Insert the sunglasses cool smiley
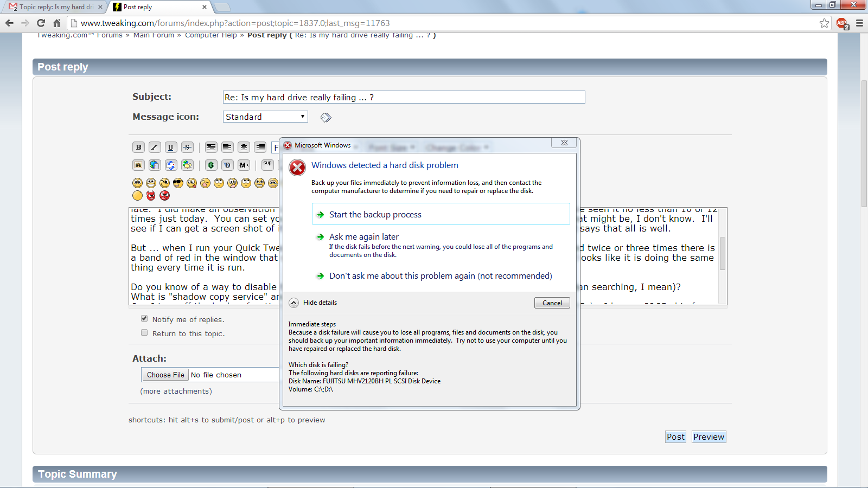Viewport: 868px width, 488px height. 178,183
